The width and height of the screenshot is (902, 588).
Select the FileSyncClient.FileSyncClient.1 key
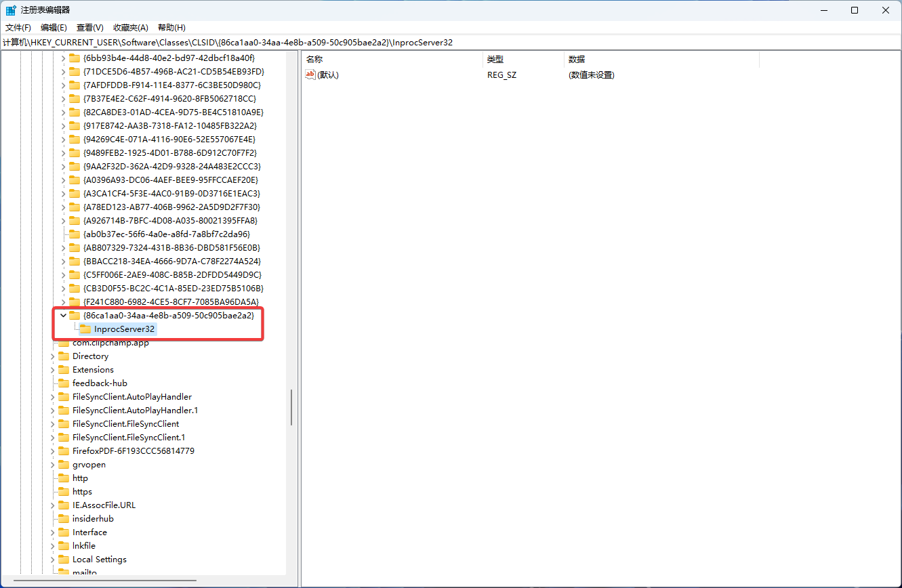point(129,438)
